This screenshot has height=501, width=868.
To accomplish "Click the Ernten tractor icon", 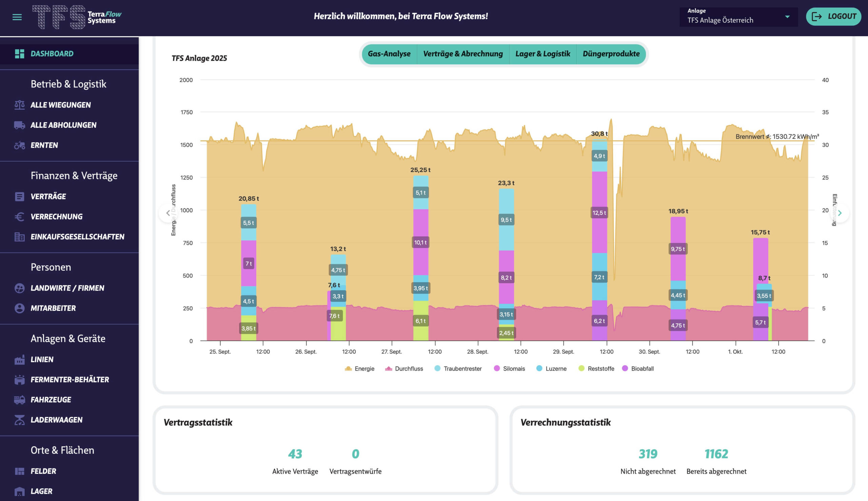I will click(x=19, y=145).
